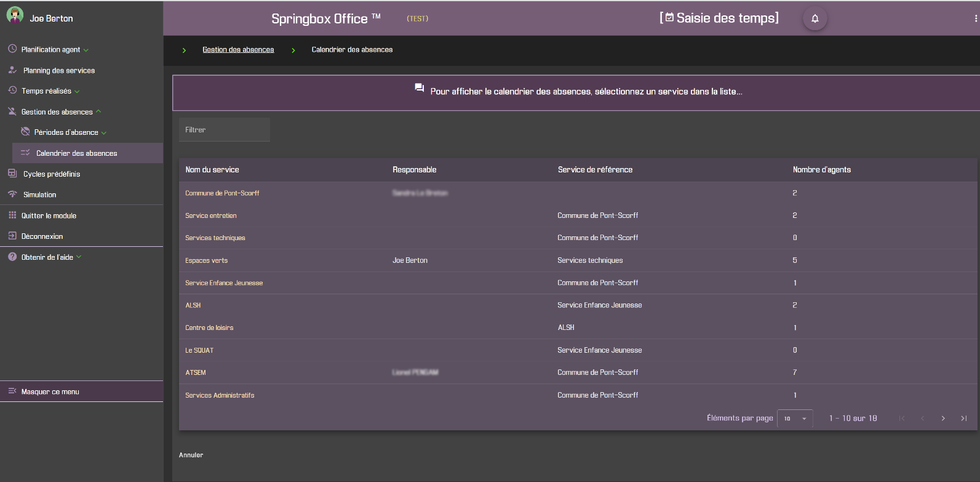Open the Simulation menu item
Screen dimensions: 980x482
point(39,195)
